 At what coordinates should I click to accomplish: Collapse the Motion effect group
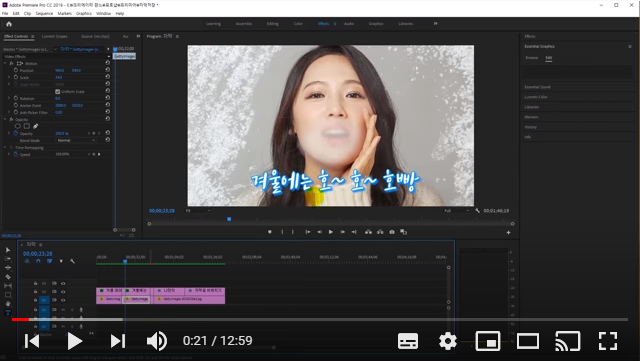5,63
